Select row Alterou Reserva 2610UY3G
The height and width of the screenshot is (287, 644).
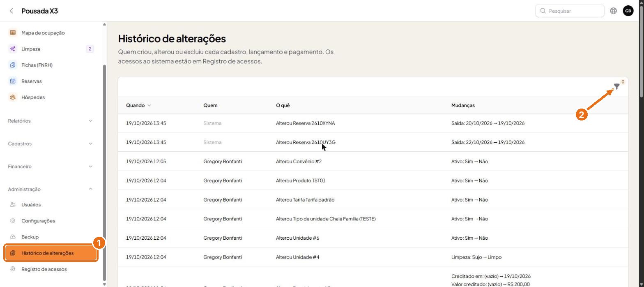tap(373, 142)
